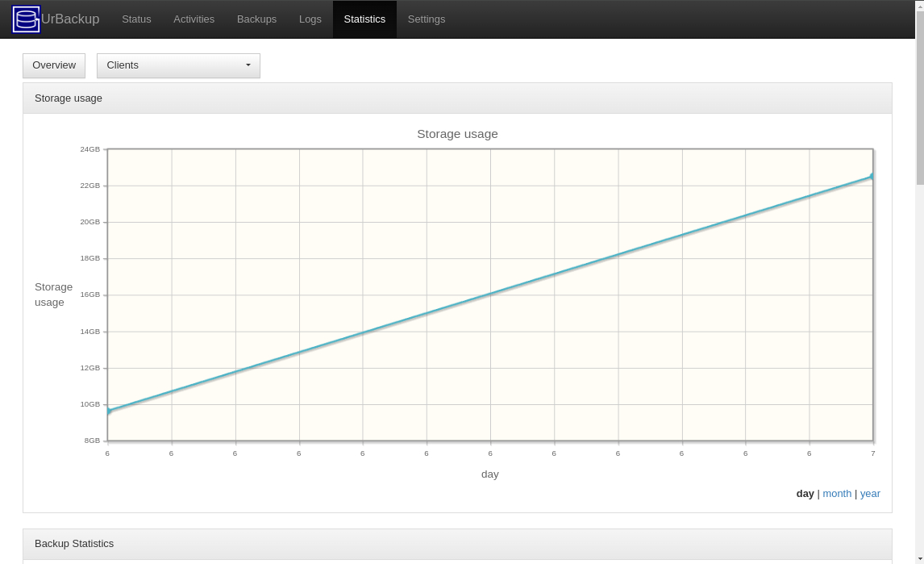Switch to the Logs page

coord(310,19)
